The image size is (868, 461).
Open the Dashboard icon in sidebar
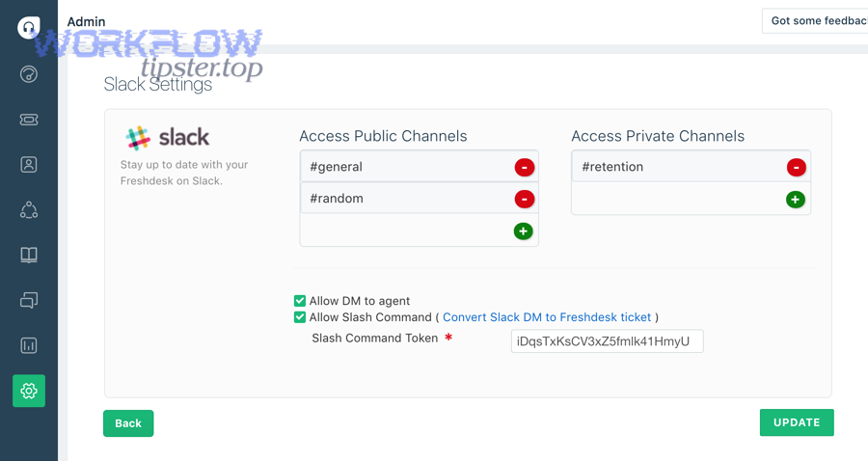coord(29,74)
